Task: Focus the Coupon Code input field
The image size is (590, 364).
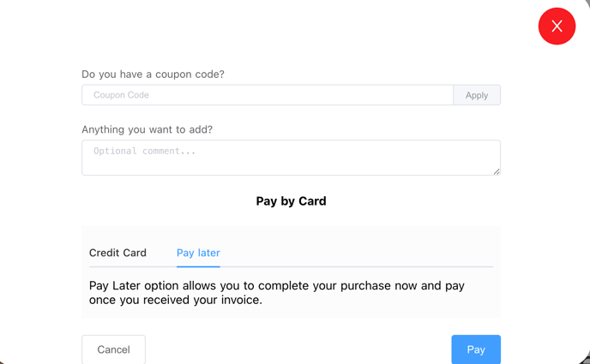Action: tap(268, 95)
